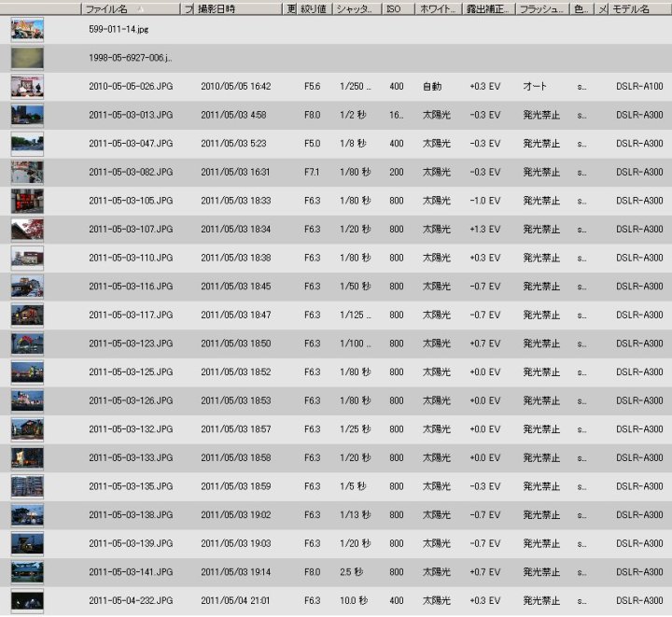Click the シャッター speed column header
The image size is (672, 617).
coord(357,8)
